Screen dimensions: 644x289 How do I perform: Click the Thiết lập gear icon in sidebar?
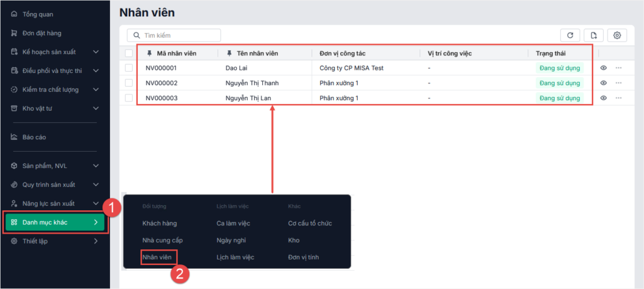coord(14,241)
